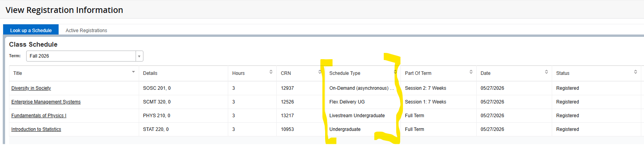
Task: Open the Term dropdown arrow
Action: [x=139, y=56]
